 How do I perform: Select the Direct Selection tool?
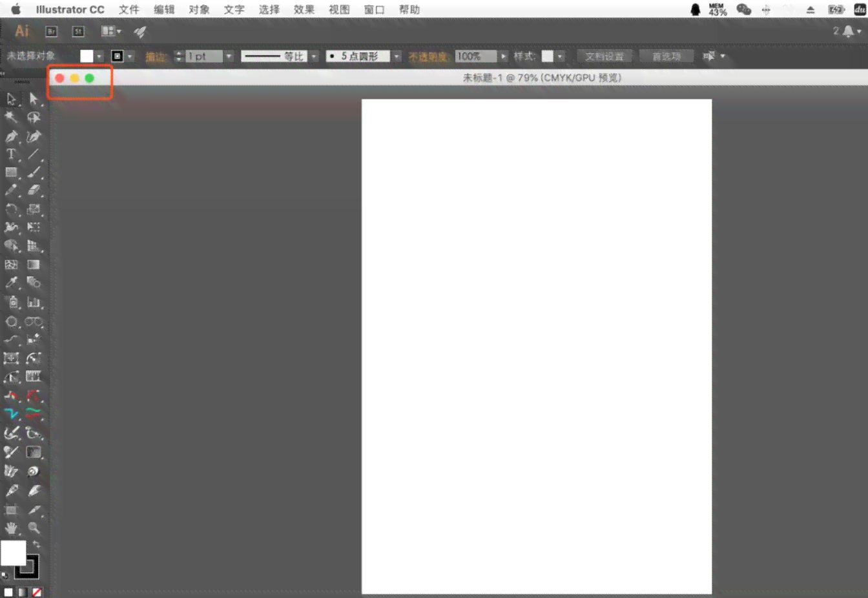pos(34,99)
